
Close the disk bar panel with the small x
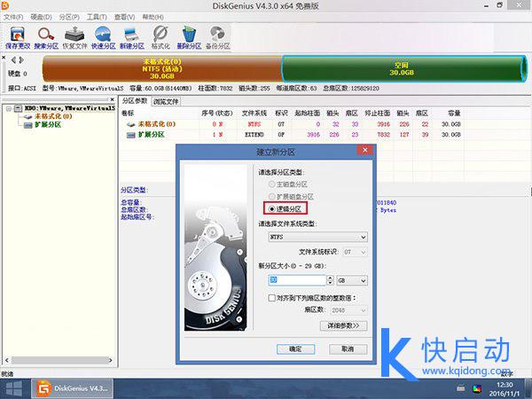click(x=4, y=58)
